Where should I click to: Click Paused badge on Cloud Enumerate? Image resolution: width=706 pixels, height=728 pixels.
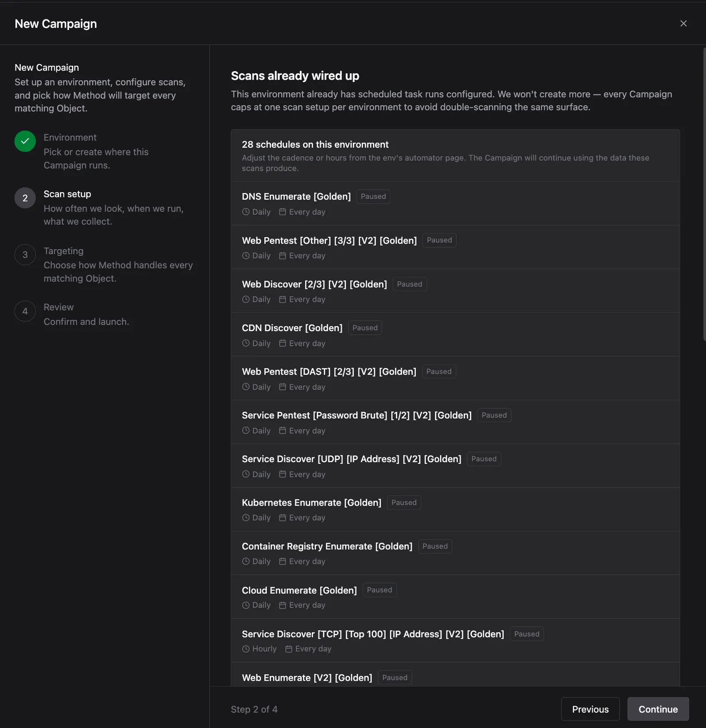(379, 590)
